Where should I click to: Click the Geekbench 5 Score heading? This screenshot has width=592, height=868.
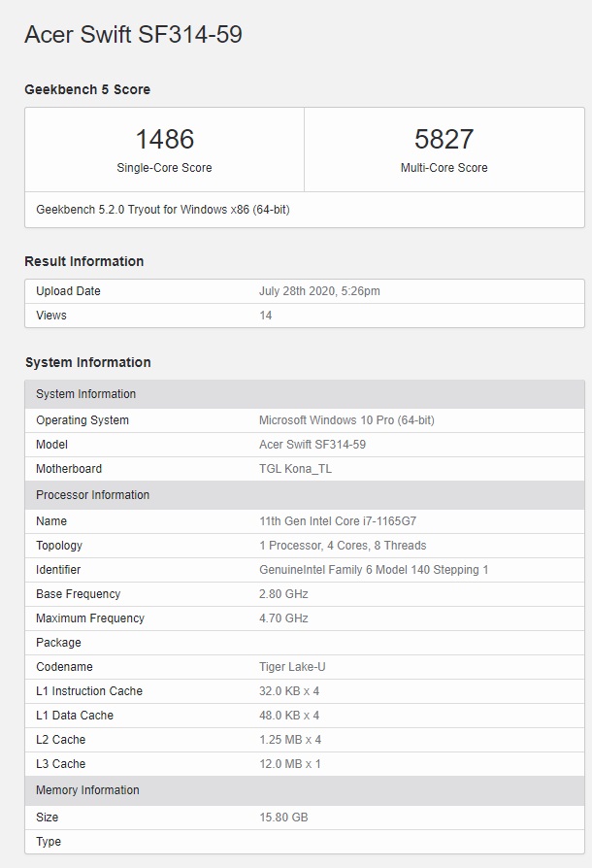(x=87, y=89)
